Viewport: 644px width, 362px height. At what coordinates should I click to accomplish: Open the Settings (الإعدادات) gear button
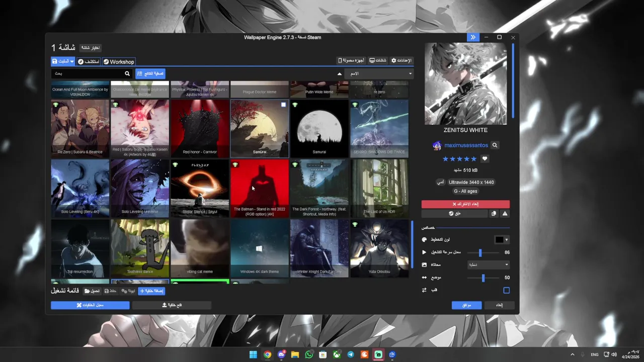(x=401, y=60)
